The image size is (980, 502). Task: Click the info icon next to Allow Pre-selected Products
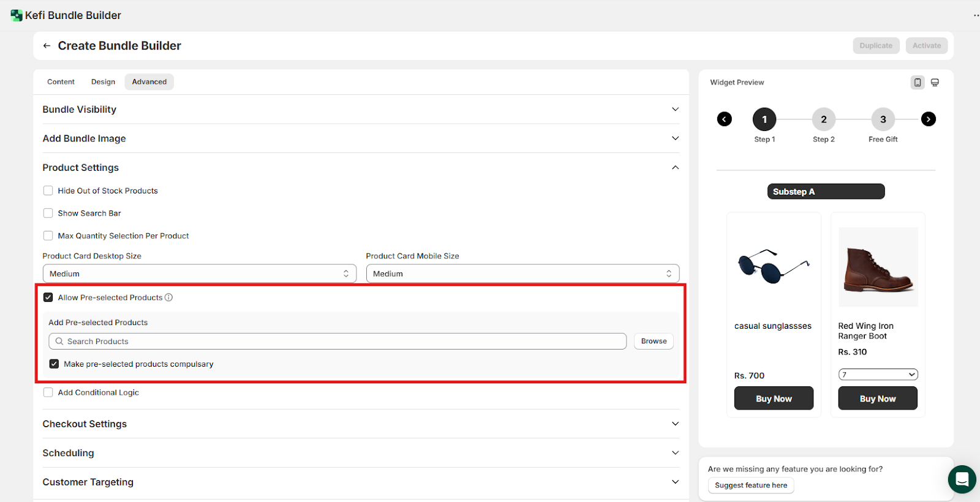(x=169, y=298)
